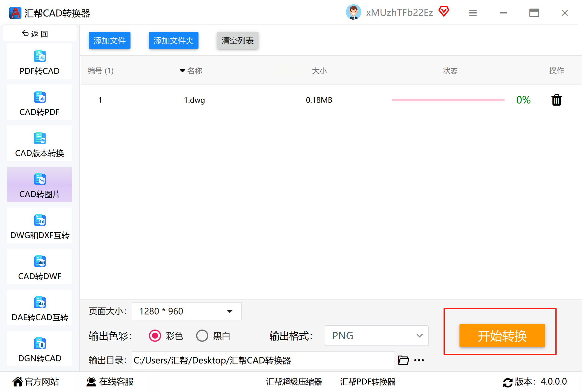Open the PDF转CAD sidebar tool

click(x=40, y=62)
